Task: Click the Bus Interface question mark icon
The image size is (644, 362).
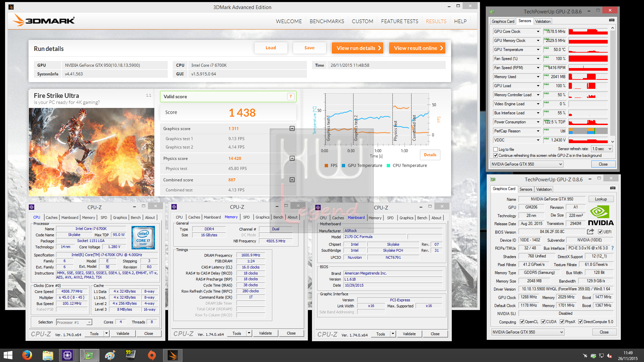Action: pyautogui.click(x=612, y=248)
